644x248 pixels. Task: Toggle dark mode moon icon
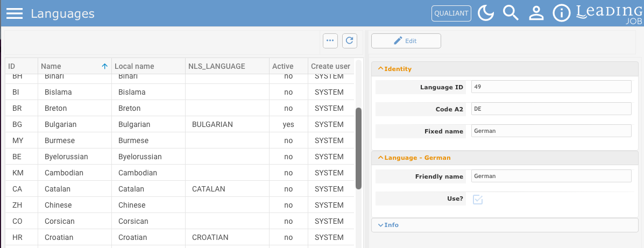tap(486, 13)
